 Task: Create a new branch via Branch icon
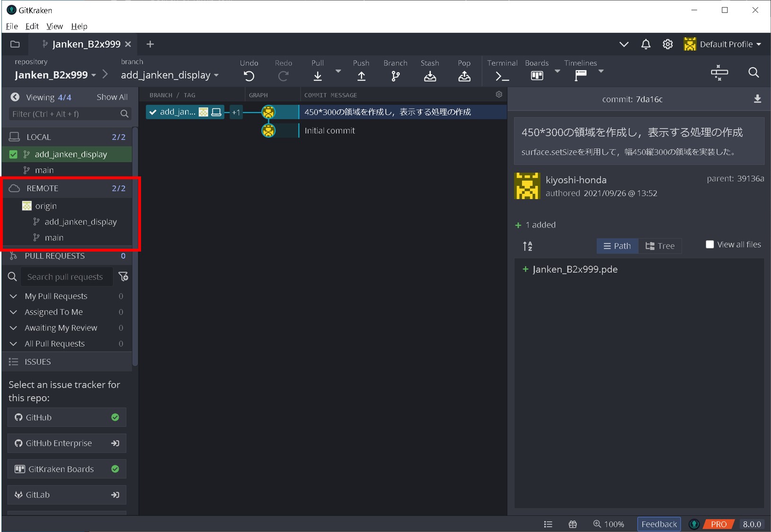point(395,76)
